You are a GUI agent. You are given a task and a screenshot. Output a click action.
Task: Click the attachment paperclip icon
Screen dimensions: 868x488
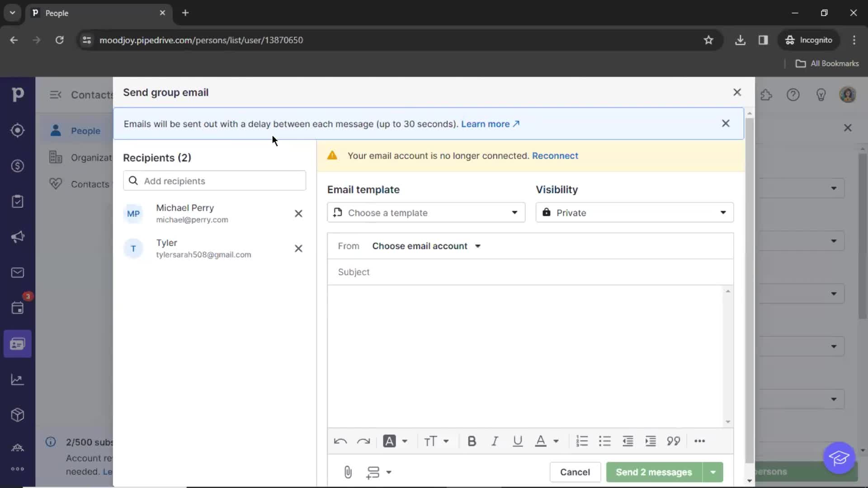click(x=348, y=472)
